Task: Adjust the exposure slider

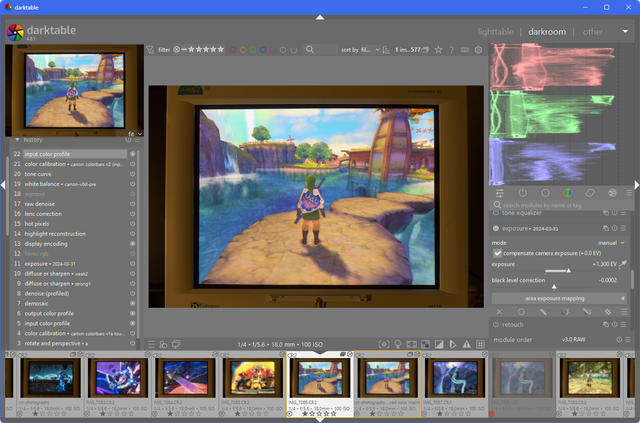Action: point(560,270)
